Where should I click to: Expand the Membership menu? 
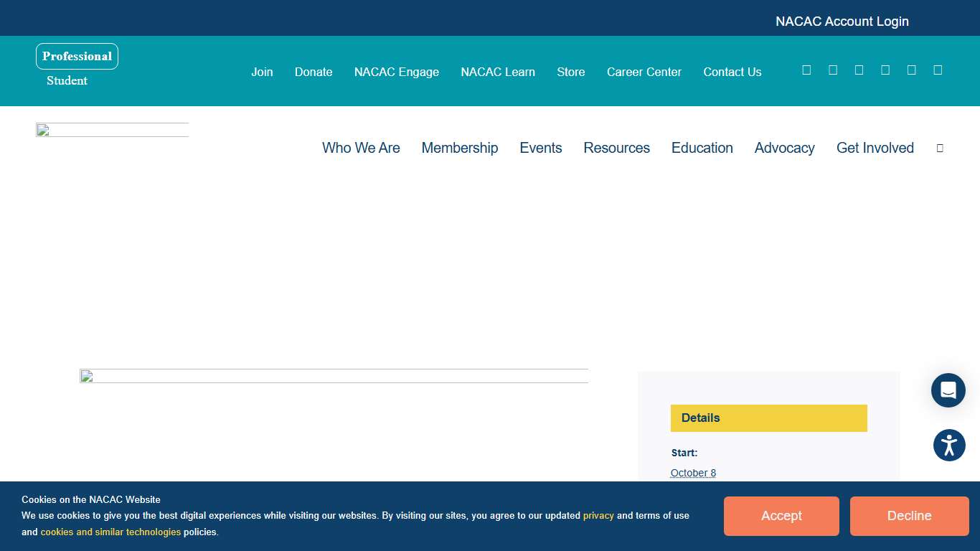459,148
